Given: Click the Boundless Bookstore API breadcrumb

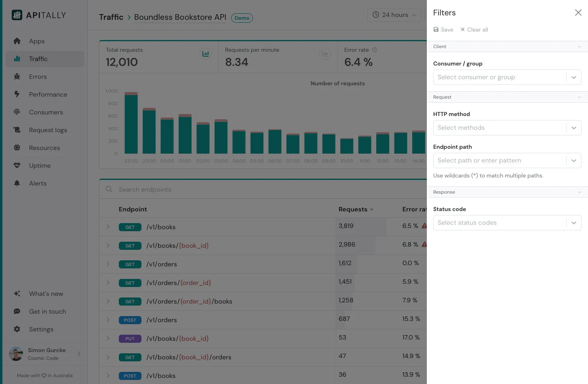Looking at the screenshot, I should (x=179, y=17).
